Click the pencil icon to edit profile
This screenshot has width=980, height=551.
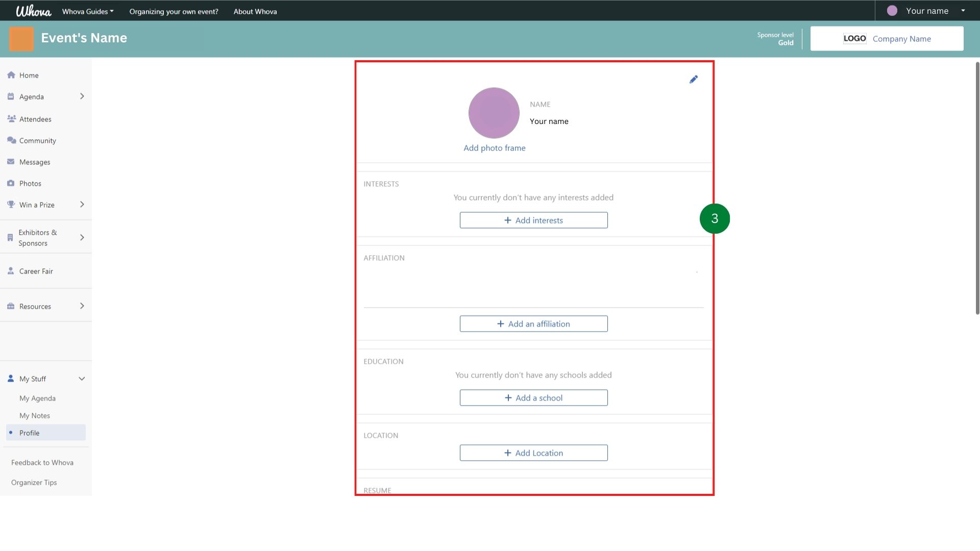tap(694, 79)
